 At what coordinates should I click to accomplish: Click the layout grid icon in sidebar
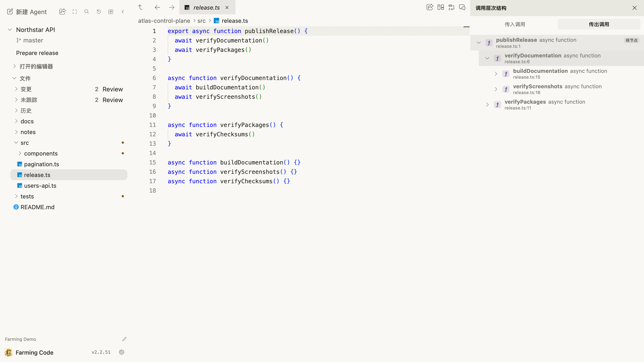coord(111,11)
